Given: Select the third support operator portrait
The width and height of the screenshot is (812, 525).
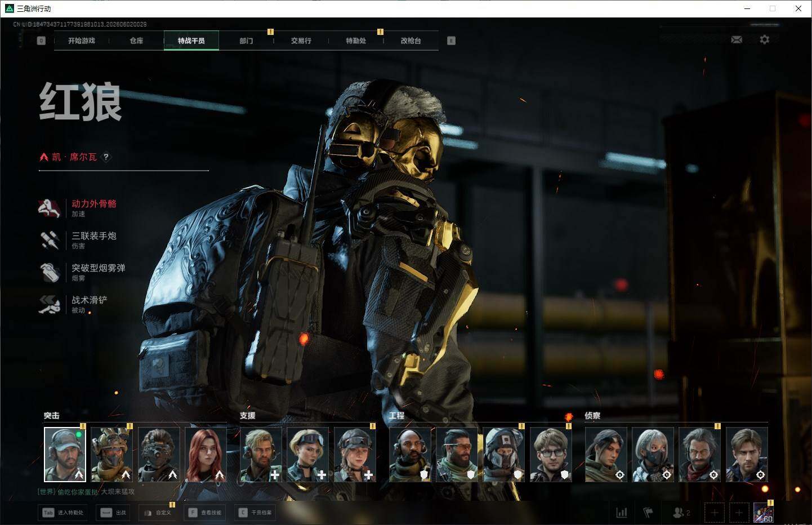Looking at the screenshot, I should tap(355, 455).
